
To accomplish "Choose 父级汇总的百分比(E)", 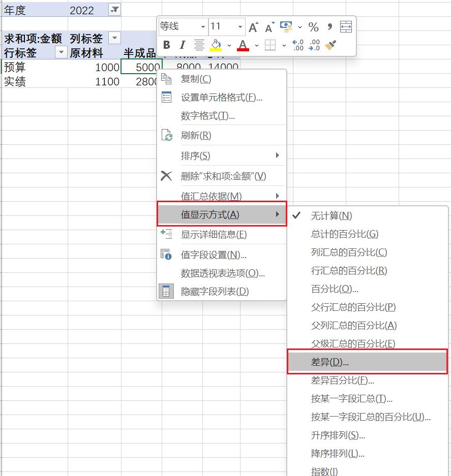I will pyautogui.click(x=367, y=343).
